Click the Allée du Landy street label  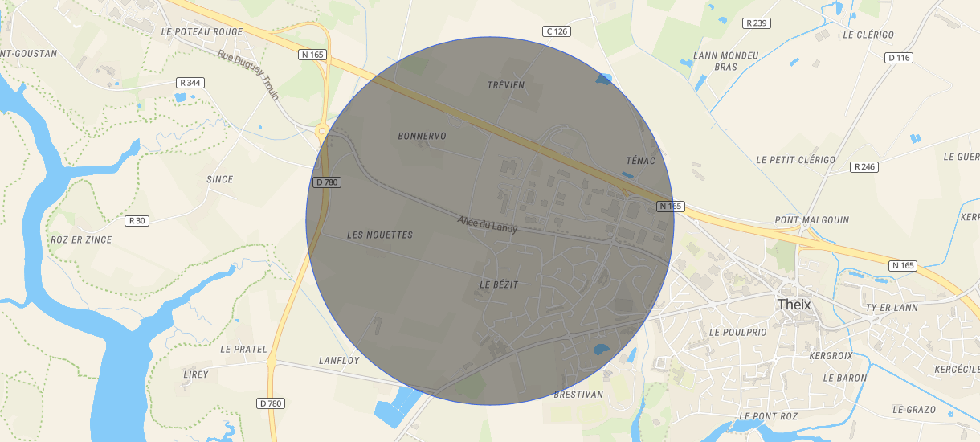[x=488, y=224]
